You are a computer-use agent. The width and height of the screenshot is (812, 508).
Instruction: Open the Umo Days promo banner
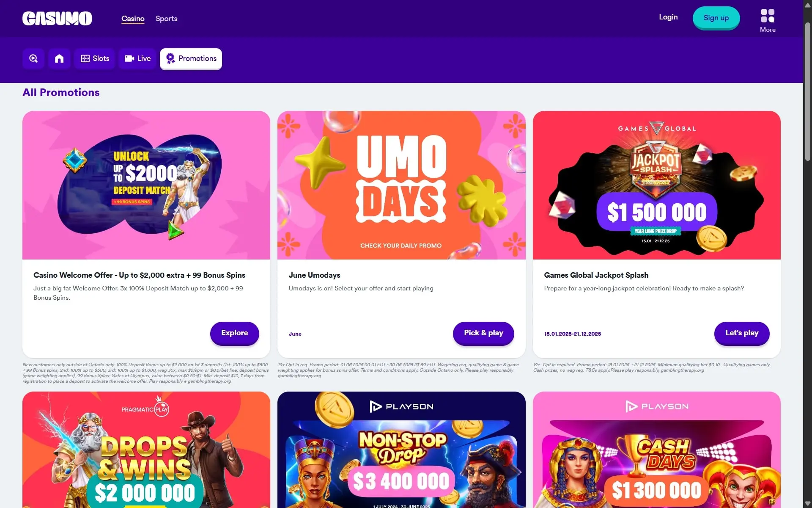coord(401,185)
